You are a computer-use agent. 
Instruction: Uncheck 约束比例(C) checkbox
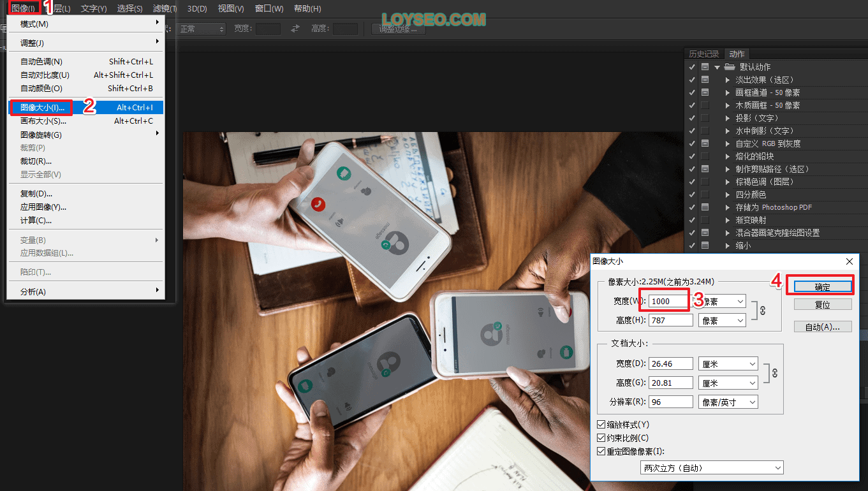[x=601, y=438]
